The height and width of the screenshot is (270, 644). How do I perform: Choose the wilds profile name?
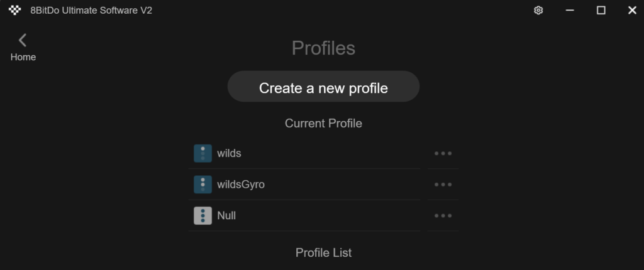pos(229,153)
